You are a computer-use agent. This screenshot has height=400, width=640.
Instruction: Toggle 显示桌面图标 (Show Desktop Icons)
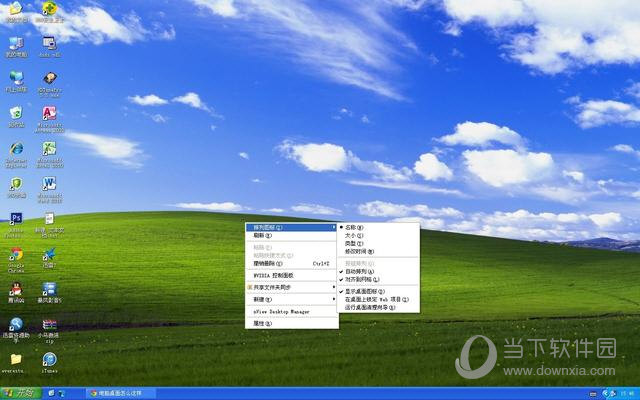click(x=378, y=291)
